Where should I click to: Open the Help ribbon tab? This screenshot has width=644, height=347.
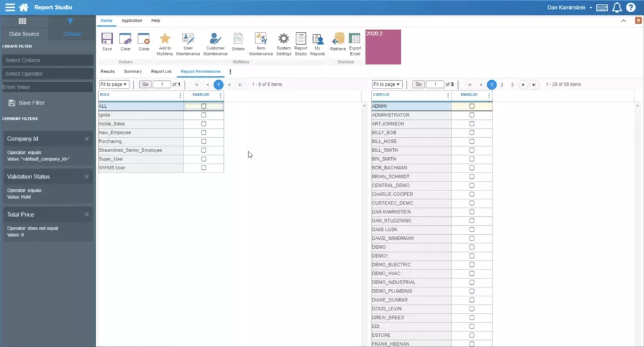coord(155,21)
